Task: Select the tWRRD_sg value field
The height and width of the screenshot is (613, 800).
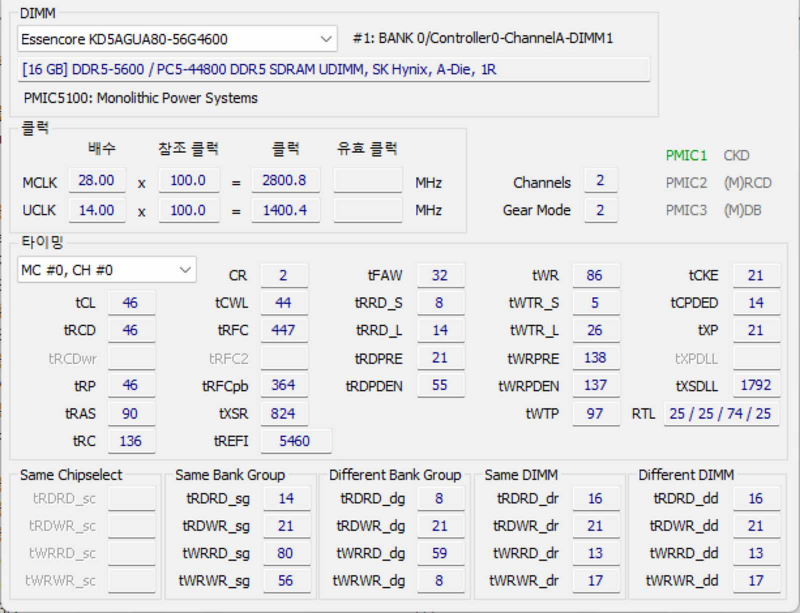Action: (287, 552)
